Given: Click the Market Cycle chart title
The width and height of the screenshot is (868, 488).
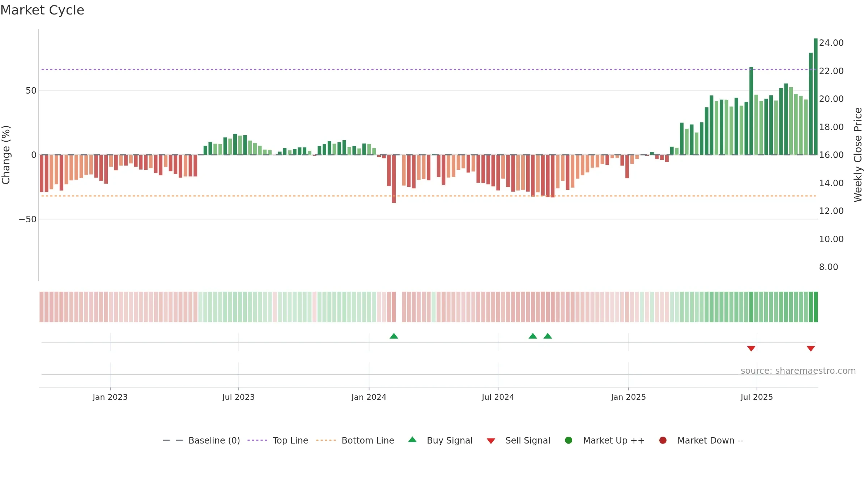Looking at the screenshot, I should 42,10.
